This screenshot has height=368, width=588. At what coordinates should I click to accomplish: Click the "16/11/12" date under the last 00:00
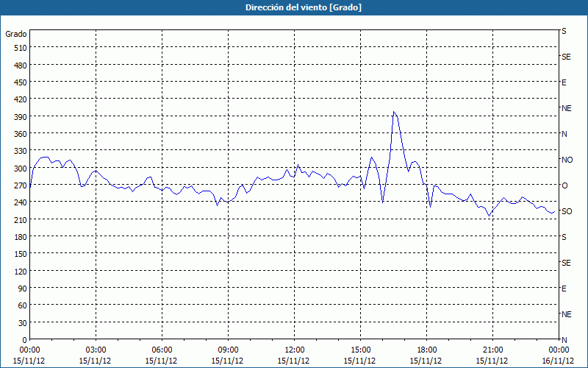558,361
